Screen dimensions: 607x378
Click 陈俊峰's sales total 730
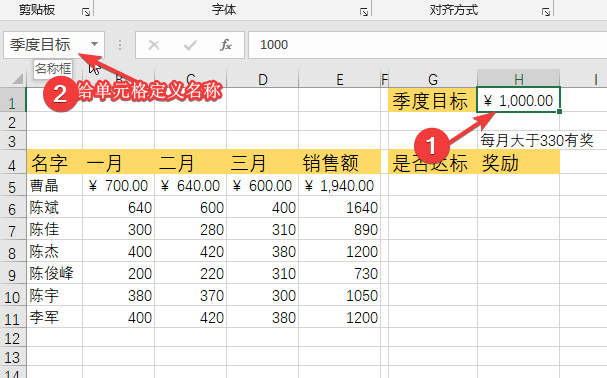pyautogui.click(x=340, y=273)
